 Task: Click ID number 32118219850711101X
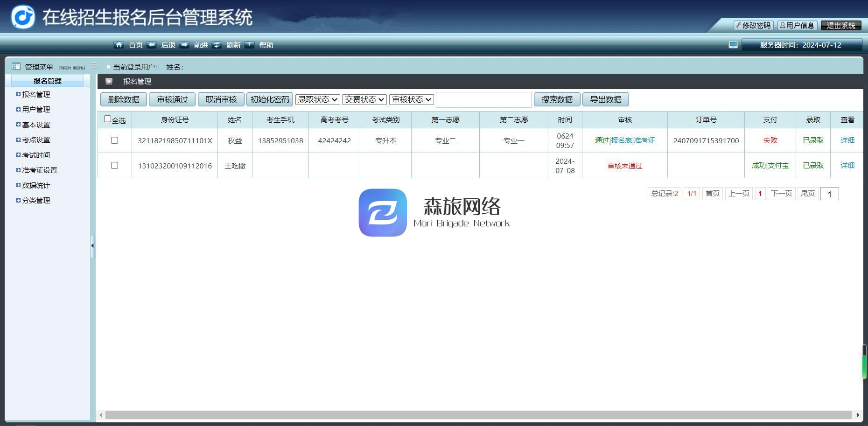[175, 140]
